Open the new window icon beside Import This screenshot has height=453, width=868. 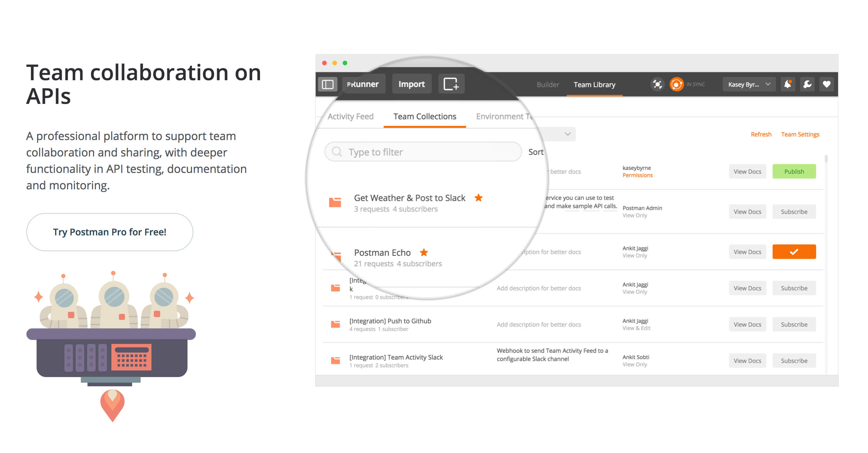(451, 84)
